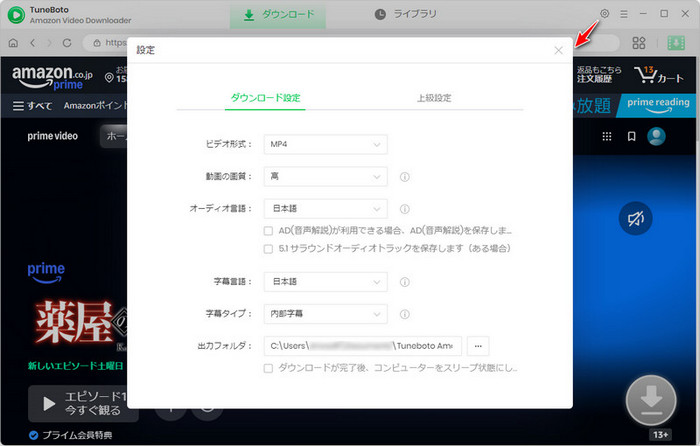
Task: Close the 設定 dialog with X
Action: (x=558, y=50)
